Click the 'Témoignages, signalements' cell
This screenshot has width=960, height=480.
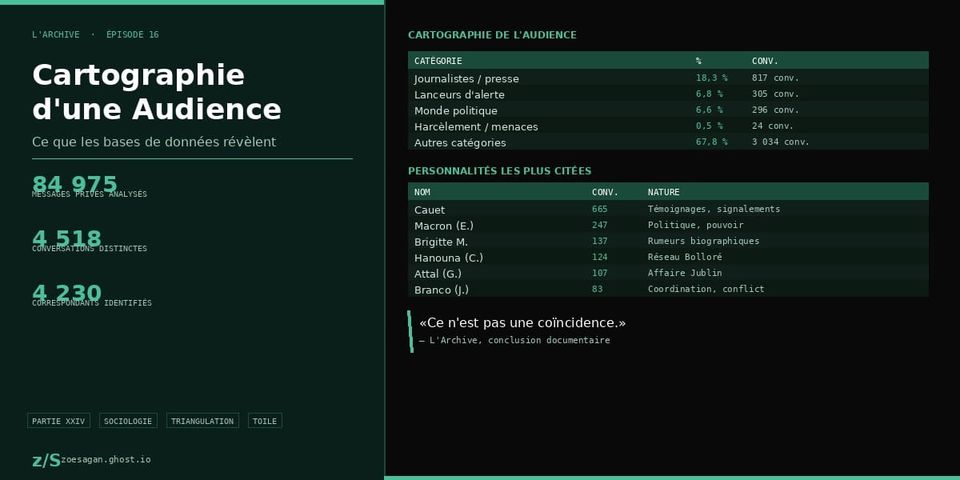click(x=714, y=209)
